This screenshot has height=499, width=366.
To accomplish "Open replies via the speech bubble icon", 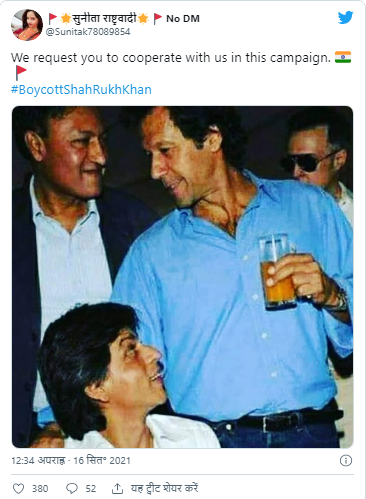I will 72,489.
